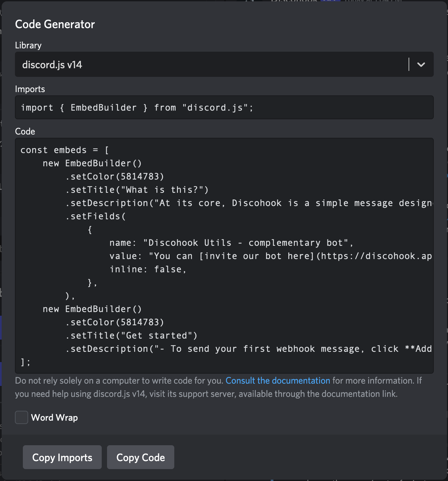The width and height of the screenshot is (448, 481).
Task: Click the setTitle("What is this?") line
Action: click(x=137, y=190)
